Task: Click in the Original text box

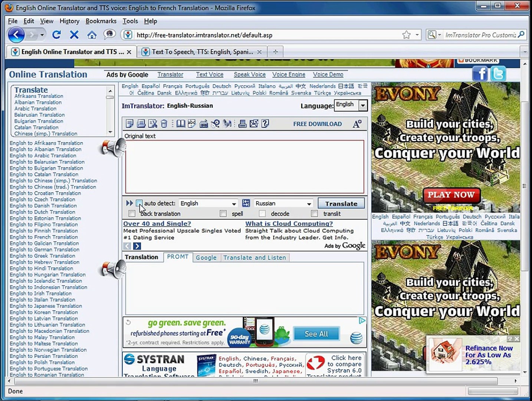Action: coord(244,167)
